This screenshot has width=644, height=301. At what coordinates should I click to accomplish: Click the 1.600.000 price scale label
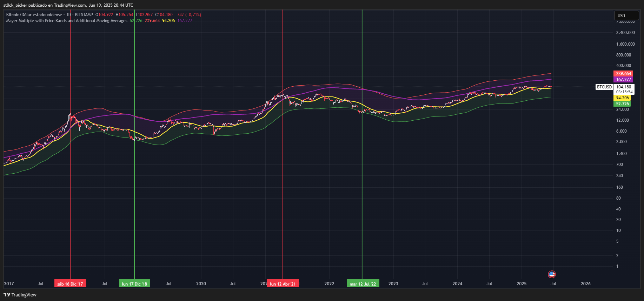(x=625, y=44)
